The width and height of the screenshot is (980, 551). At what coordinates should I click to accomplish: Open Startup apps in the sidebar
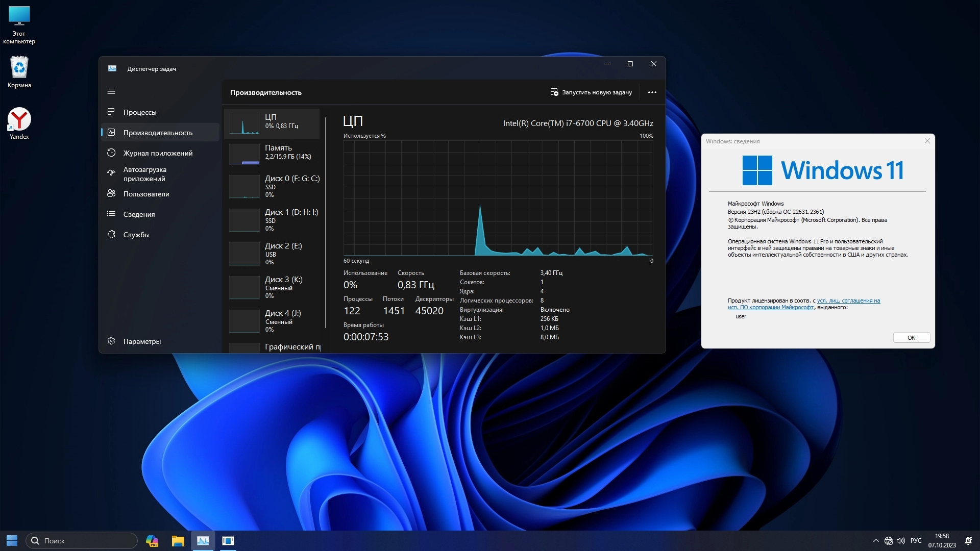pos(144,174)
